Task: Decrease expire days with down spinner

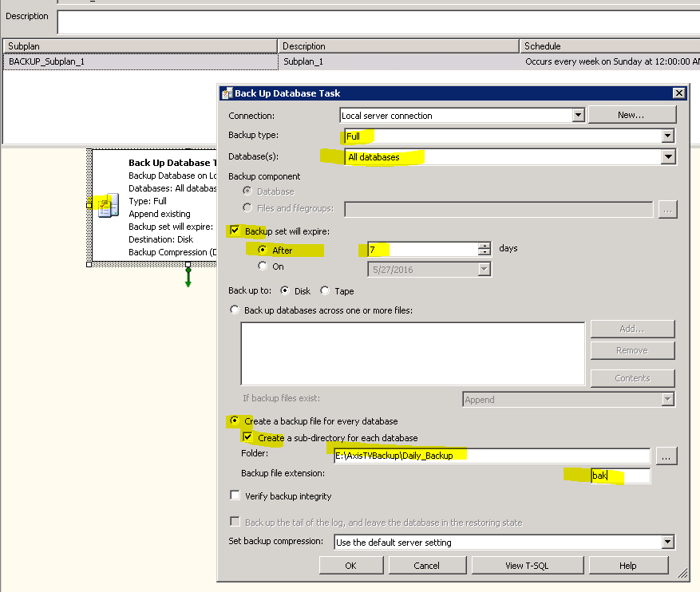Action: coord(484,251)
